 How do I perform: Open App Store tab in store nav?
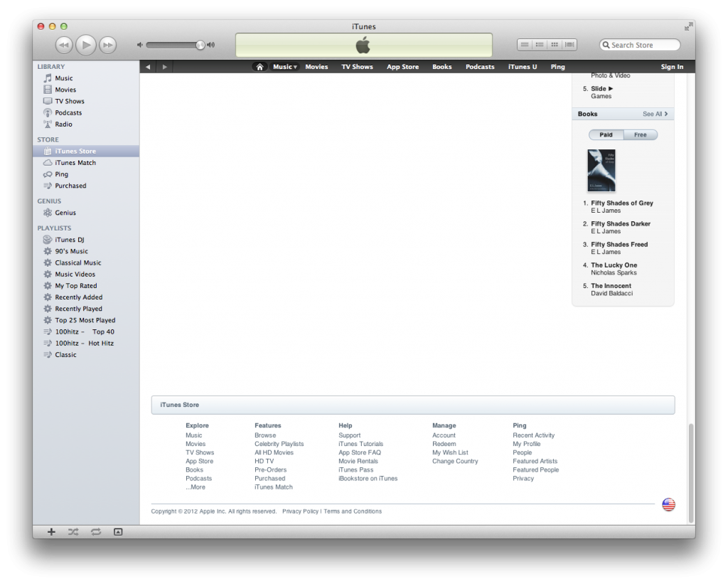click(x=403, y=67)
